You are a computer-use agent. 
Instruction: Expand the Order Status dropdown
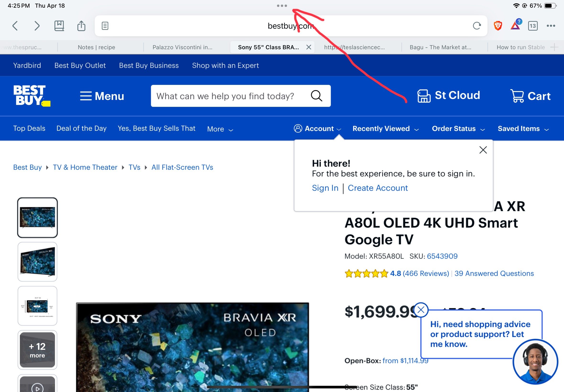(458, 129)
